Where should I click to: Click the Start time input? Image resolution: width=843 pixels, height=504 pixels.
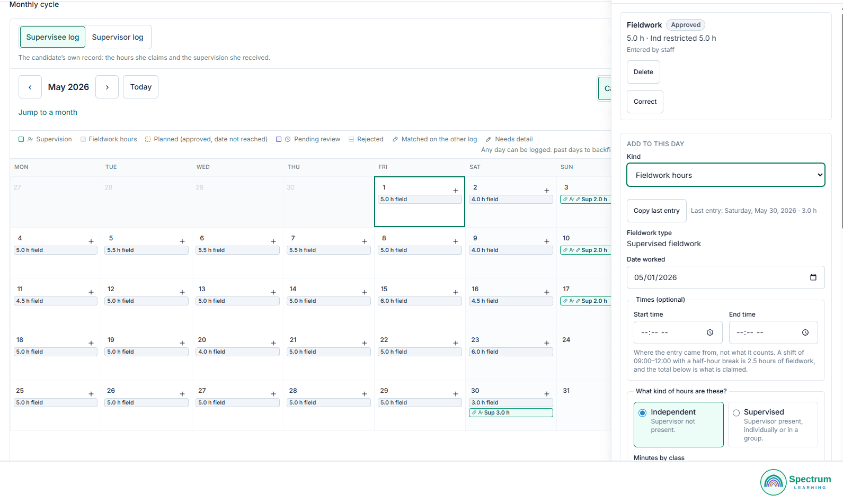[x=678, y=332]
